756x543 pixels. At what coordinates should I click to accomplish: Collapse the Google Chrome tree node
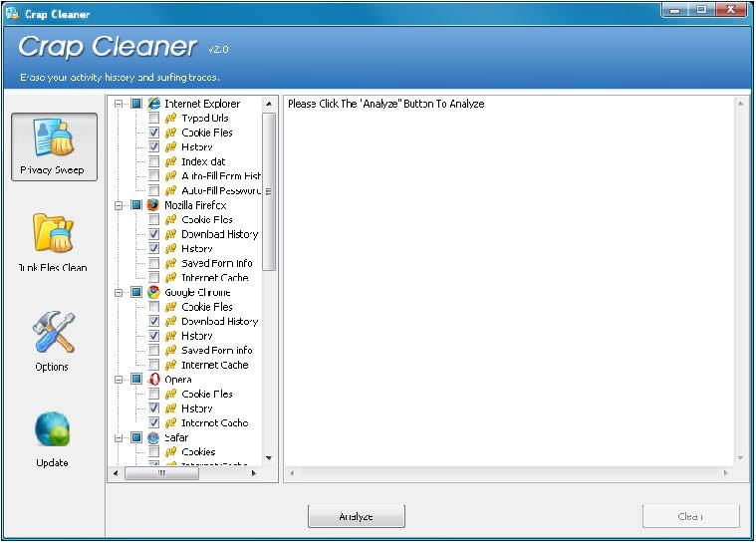119,292
